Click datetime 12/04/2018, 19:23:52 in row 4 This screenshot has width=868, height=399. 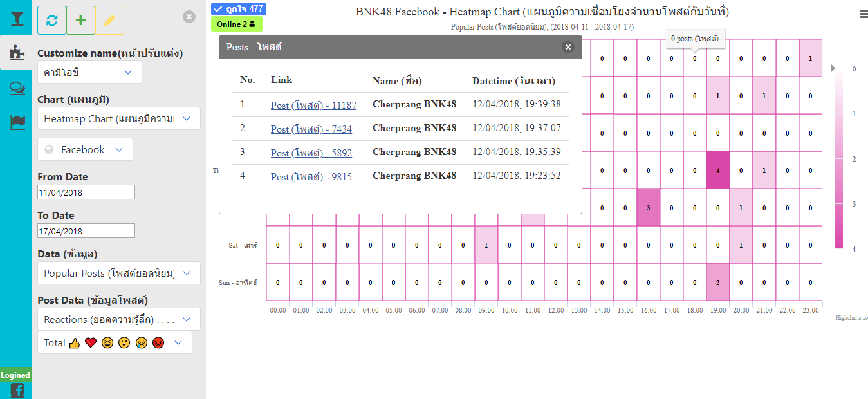click(517, 176)
